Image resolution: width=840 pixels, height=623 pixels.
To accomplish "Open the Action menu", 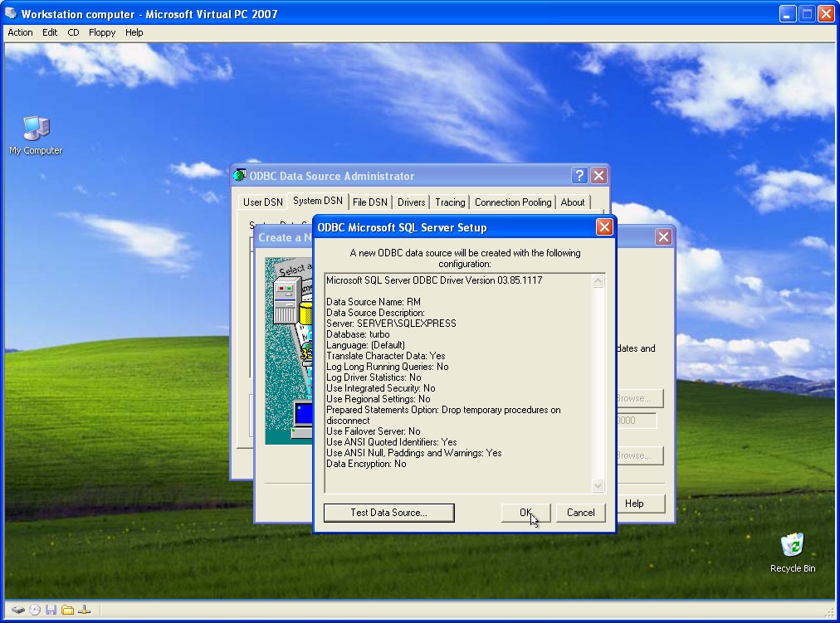I will point(20,32).
